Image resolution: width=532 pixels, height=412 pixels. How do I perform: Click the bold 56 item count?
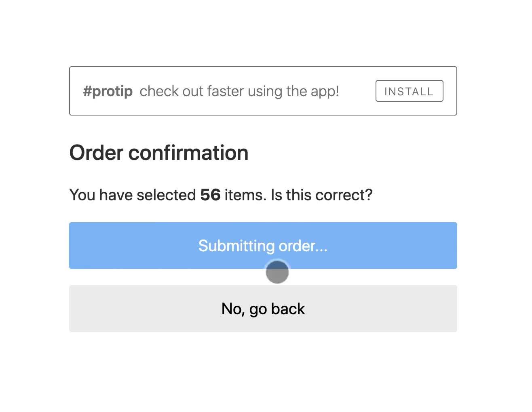210,195
